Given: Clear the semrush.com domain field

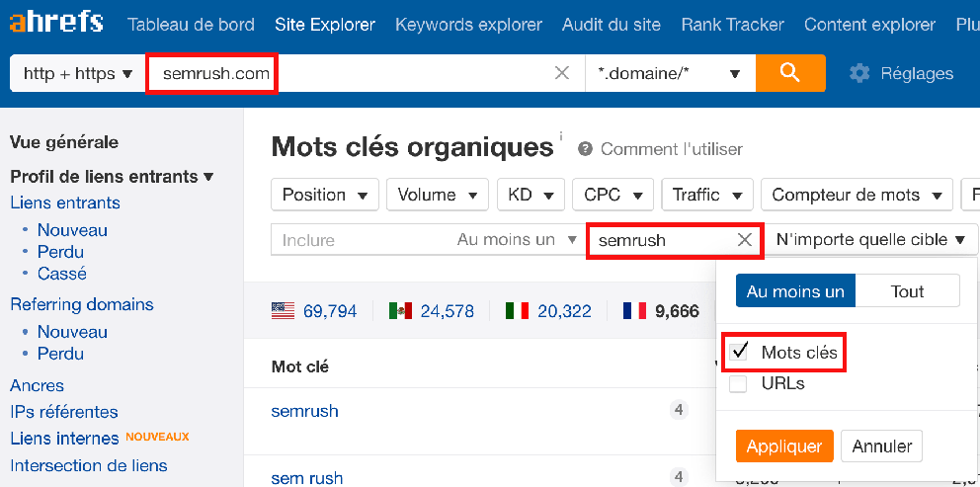Looking at the screenshot, I should click(562, 73).
